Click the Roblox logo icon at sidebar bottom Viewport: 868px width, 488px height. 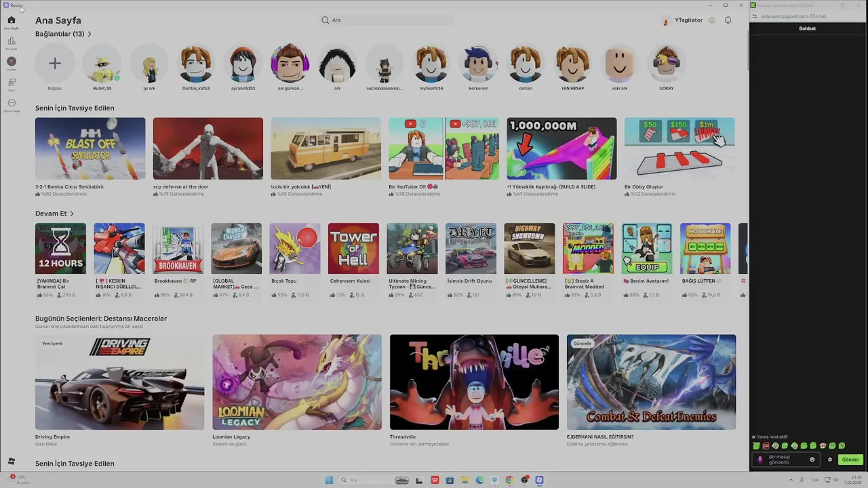click(11, 461)
